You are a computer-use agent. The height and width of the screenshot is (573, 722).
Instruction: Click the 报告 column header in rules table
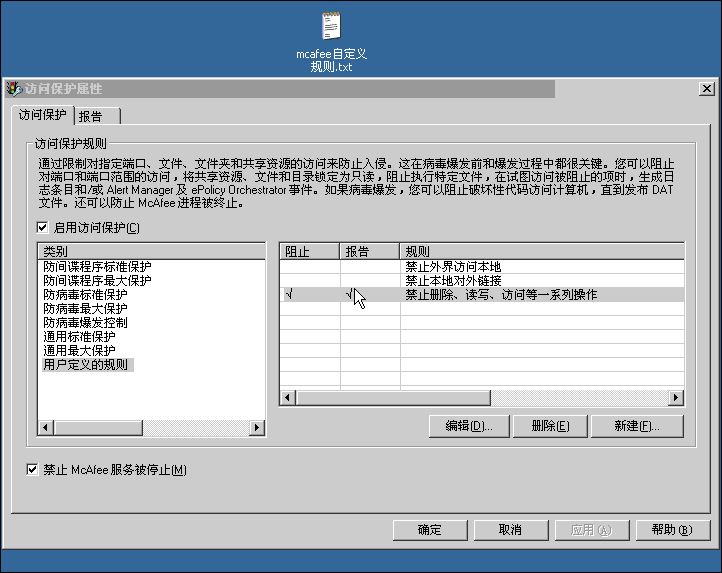click(x=369, y=251)
